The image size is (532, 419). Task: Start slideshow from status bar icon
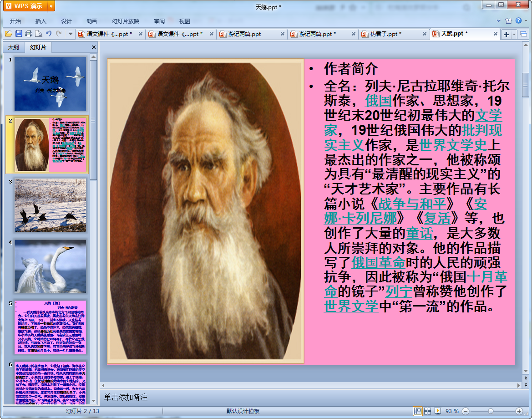(438, 411)
